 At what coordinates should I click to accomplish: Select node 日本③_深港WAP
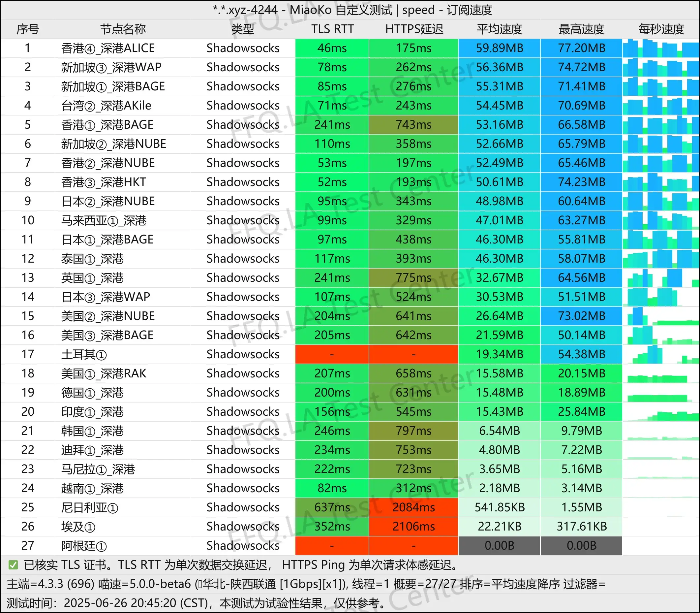point(105,297)
